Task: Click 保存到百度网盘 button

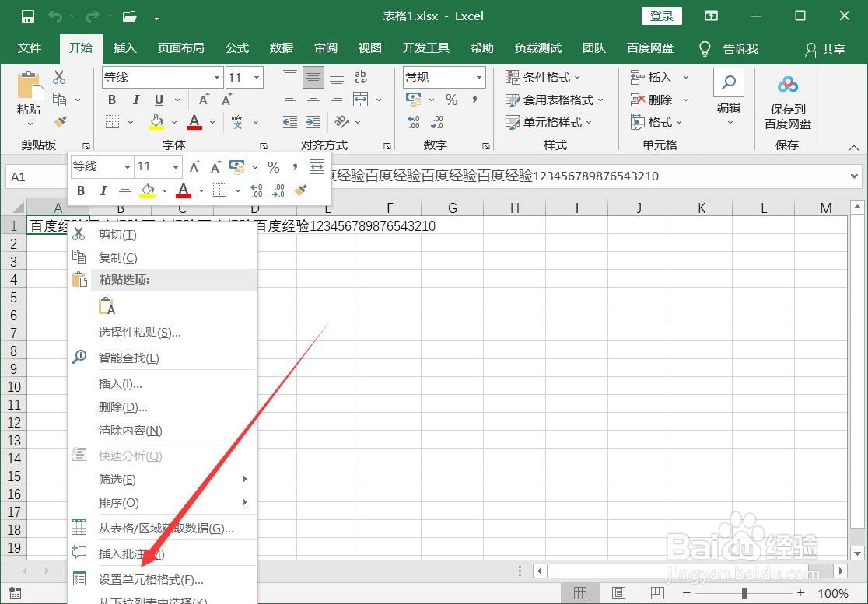Action: click(787, 103)
